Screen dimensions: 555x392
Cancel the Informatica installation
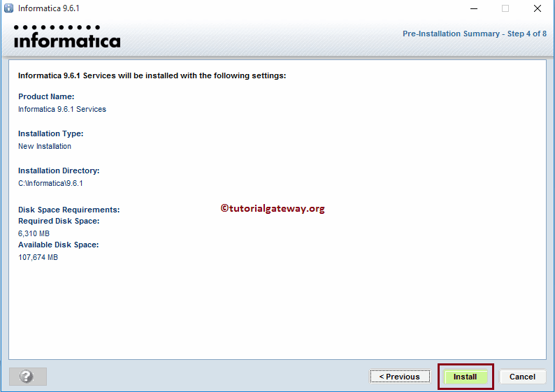tap(522, 377)
